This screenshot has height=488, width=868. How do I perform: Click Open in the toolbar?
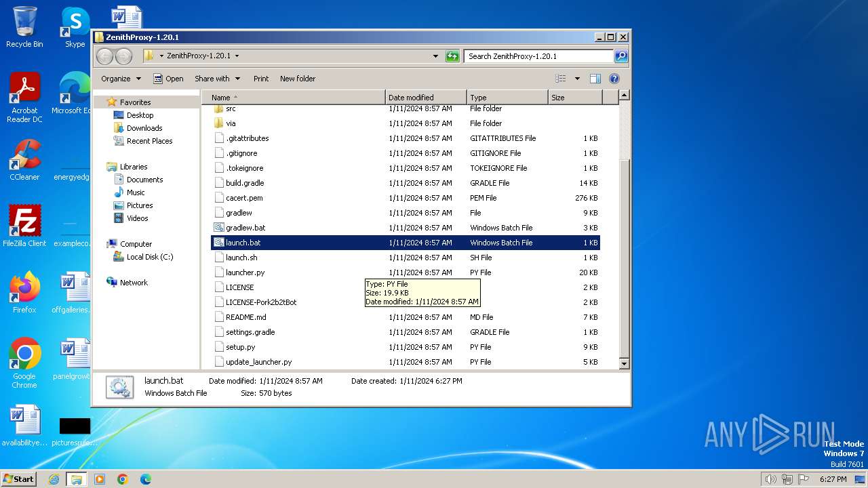(168, 79)
